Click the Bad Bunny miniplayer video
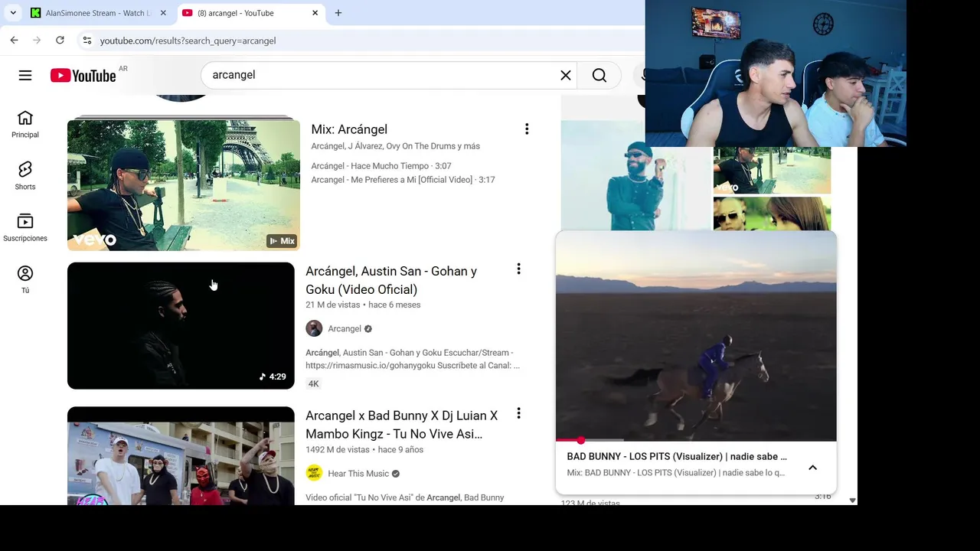This screenshot has height=551, width=980. coord(696,336)
